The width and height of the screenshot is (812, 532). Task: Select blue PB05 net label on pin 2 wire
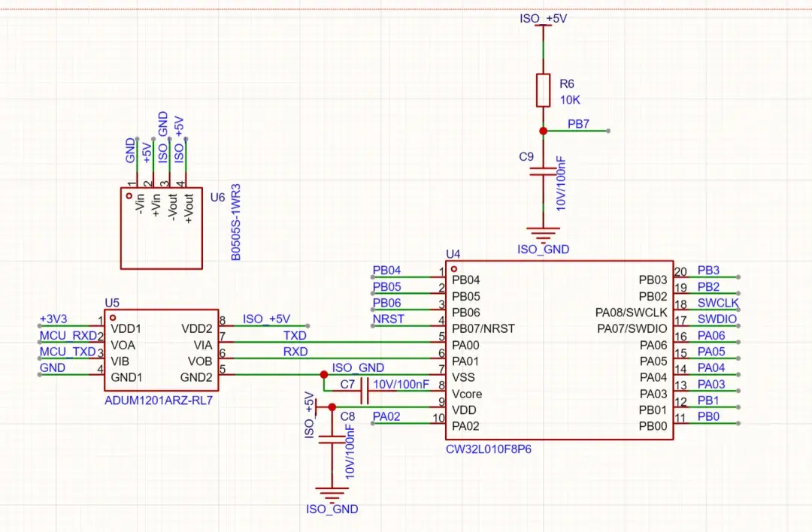coord(387,287)
